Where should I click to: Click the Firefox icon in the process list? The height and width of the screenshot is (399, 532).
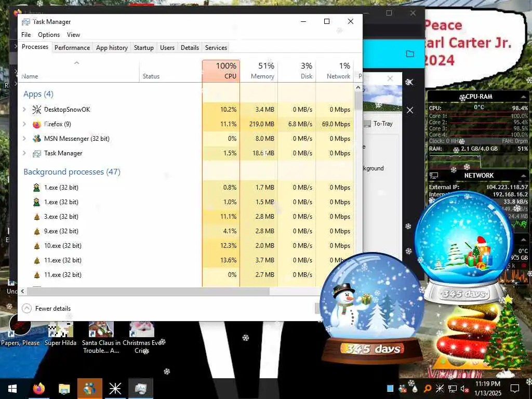[x=37, y=124]
